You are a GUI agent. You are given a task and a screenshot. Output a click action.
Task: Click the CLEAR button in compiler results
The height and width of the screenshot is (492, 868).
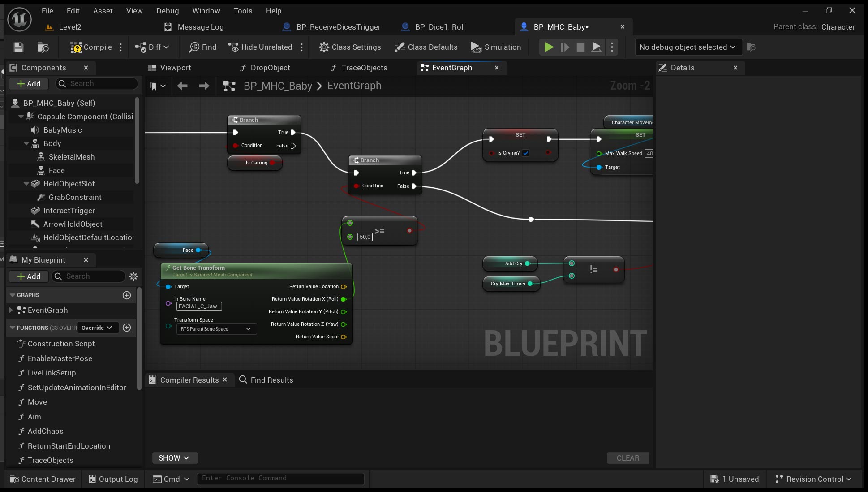tap(627, 458)
